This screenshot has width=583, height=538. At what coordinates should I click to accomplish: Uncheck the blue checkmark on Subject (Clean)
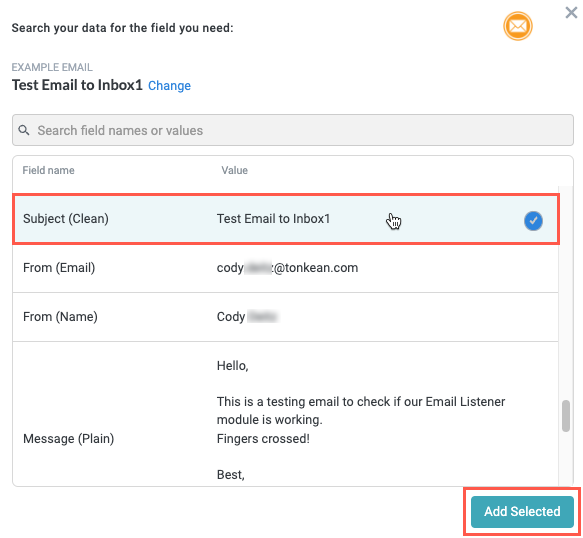tap(533, 220)
